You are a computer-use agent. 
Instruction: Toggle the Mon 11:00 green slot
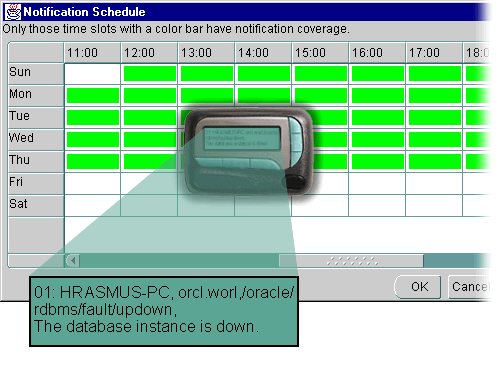tap(93, 96)
